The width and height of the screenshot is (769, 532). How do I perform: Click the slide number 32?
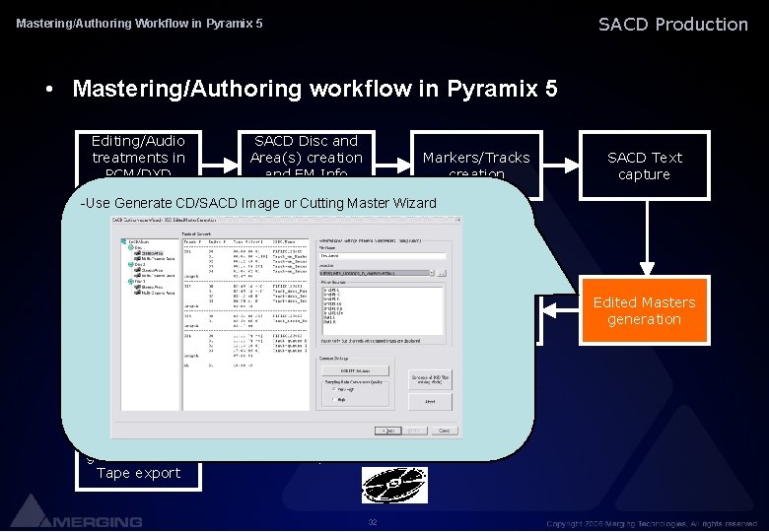click(373, 522)
